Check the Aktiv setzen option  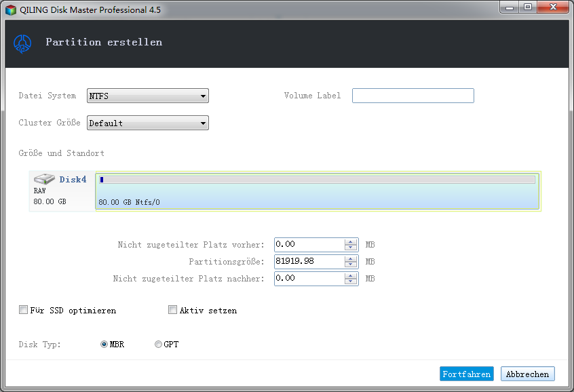[172, 310]
